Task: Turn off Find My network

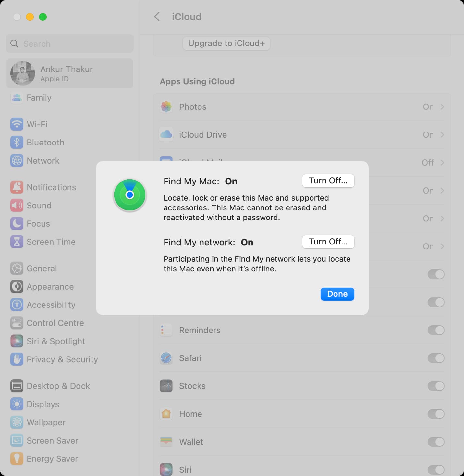Action: [x=328, y=242]
